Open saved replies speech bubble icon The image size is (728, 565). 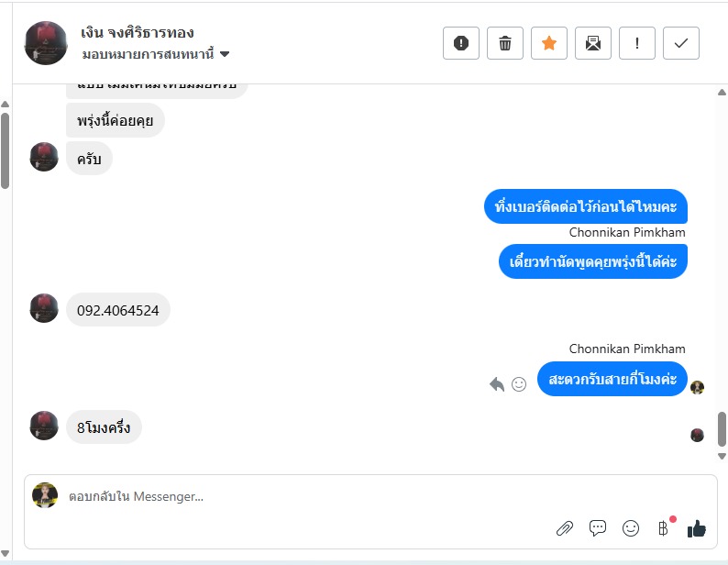[598, 527]
